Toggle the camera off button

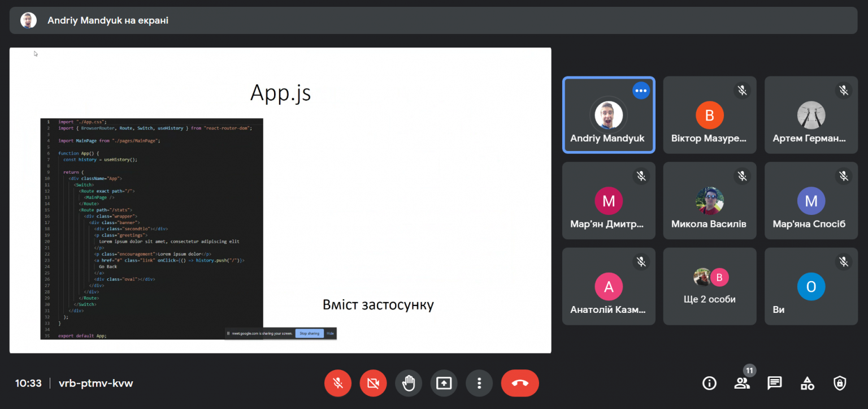(373, 383)
